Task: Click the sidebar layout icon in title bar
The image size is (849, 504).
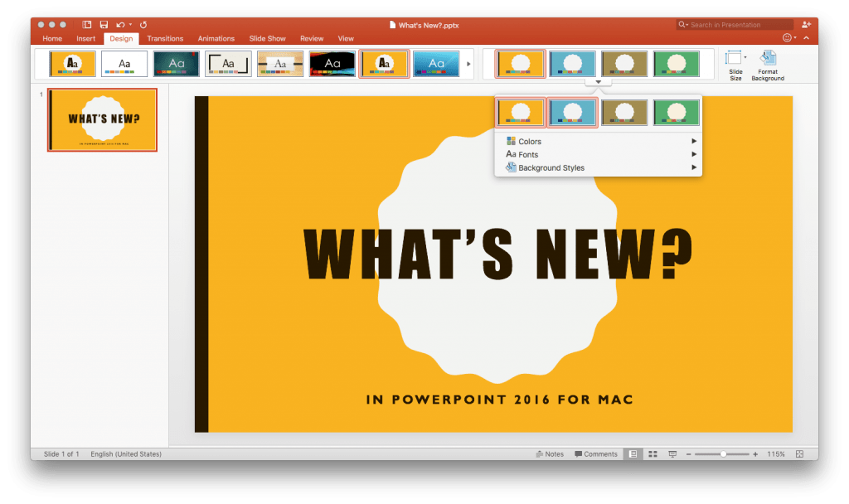Action: coord(86,24)
